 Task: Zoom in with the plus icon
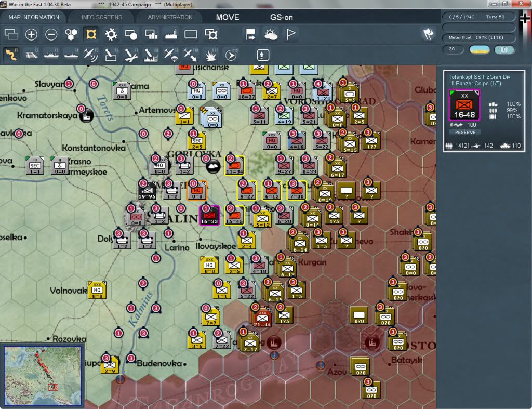pyautogui.click(x=31, y=34)
